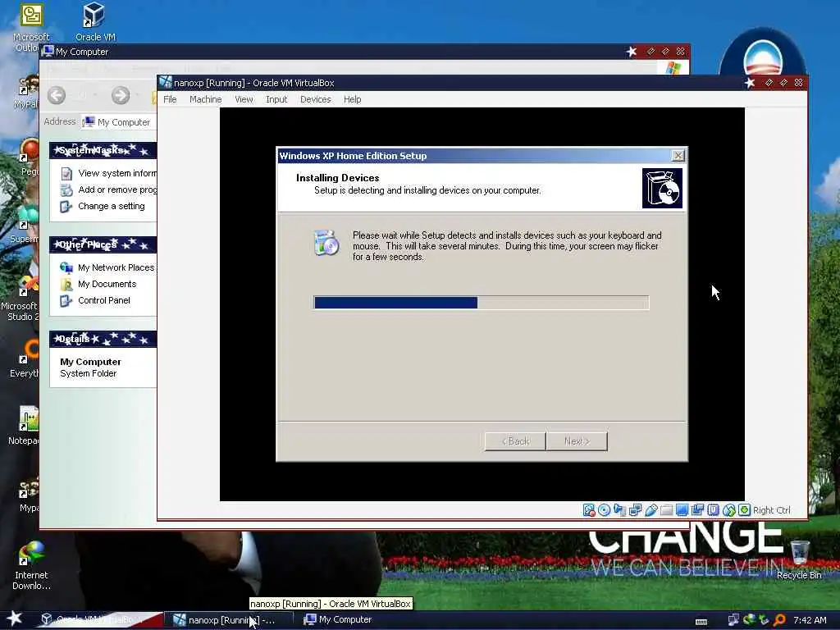This screenshot has height=630, width=840.
Task: Click the VirtualBox window title bar icon
Action: [x=166, y=83]
